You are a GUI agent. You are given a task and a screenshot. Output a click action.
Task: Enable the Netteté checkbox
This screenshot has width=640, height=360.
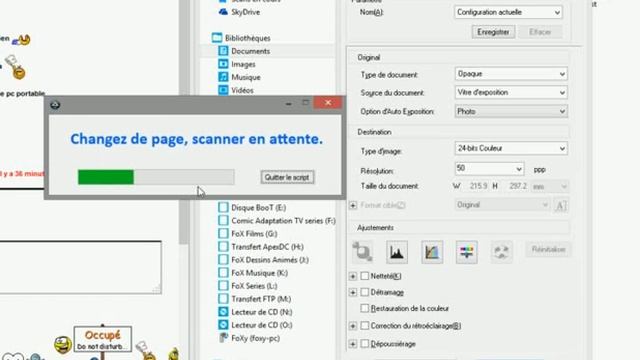(364, 276)
